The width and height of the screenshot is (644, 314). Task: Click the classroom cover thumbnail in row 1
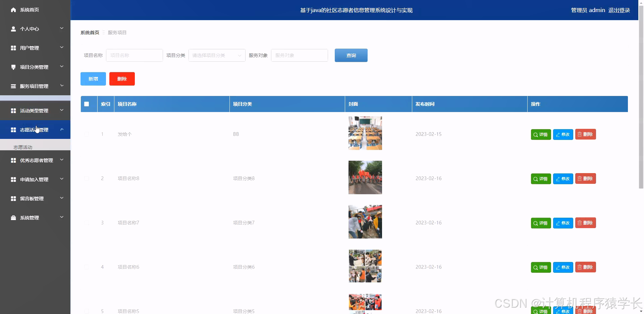(365, 133)
